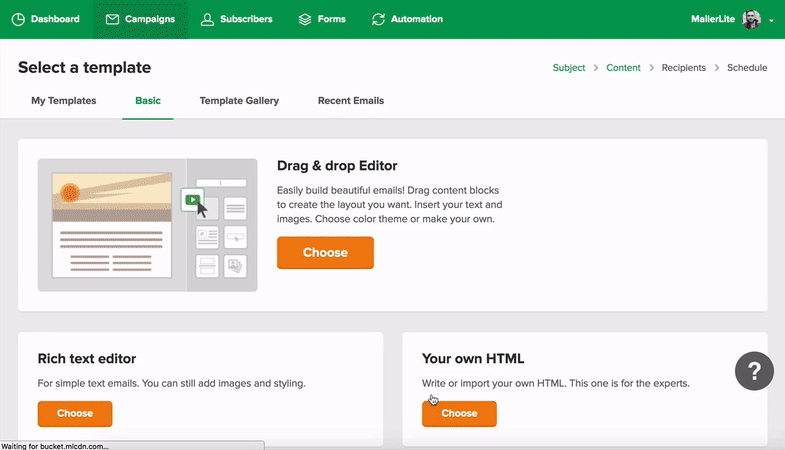Click the Schedule step in breadcrumb
This screenshot has width=785, height=450.
coord(747,68)
